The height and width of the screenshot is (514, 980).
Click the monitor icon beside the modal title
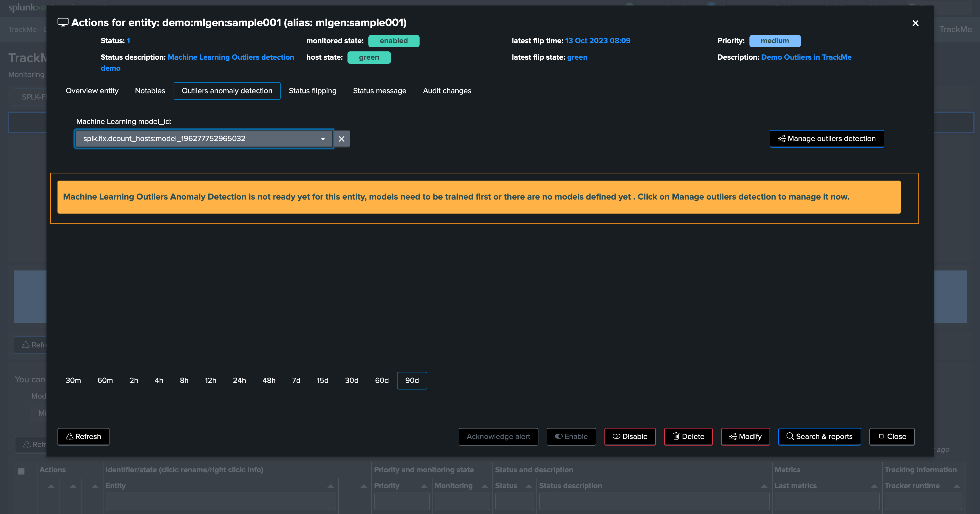(63, 23)
